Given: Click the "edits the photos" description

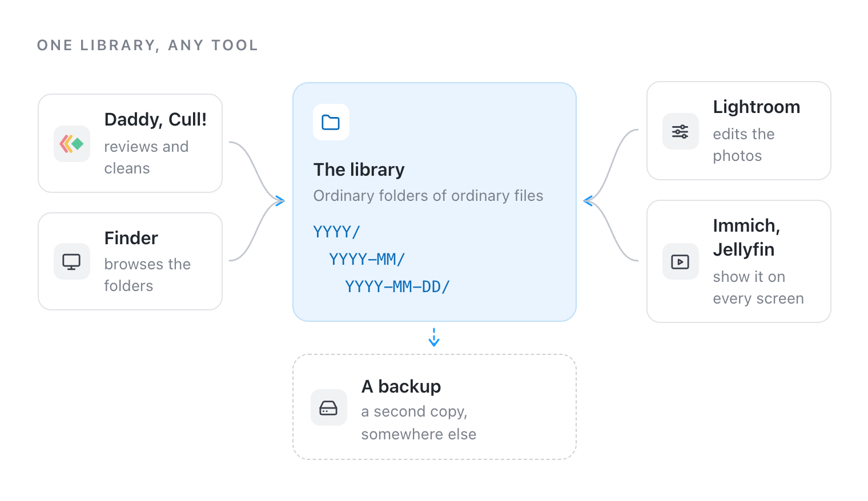Looking at the screenshot, I should pos(744,145).
